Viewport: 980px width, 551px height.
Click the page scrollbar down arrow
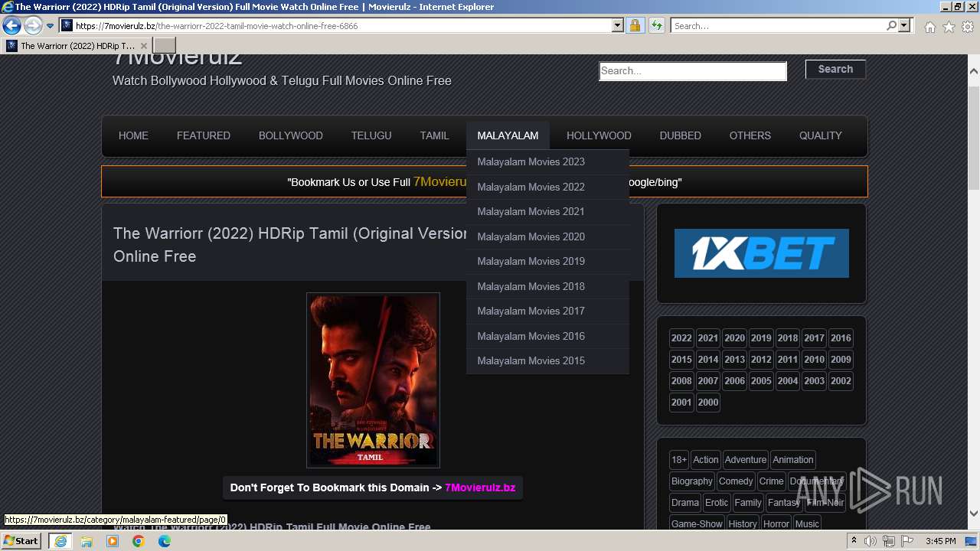point(974,514)
